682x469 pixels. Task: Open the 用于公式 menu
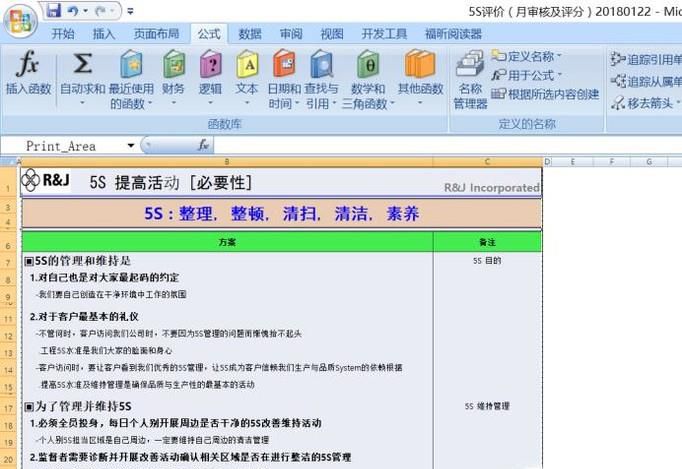coord(526,75)
